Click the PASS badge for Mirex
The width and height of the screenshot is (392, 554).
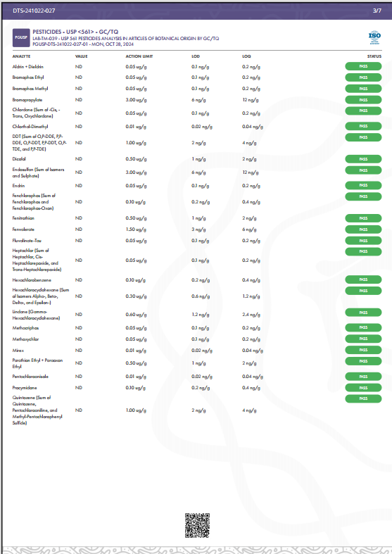pyautogui.click(x=363, y=350)
